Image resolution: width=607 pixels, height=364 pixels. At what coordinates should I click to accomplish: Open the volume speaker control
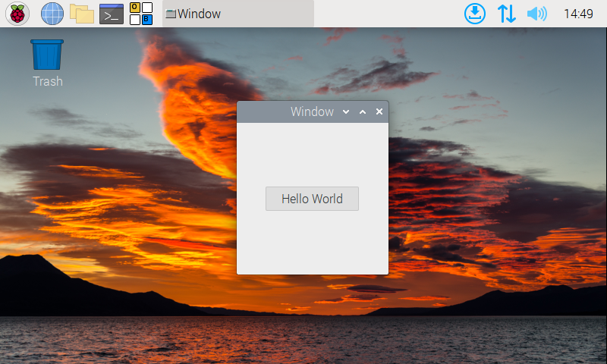tap(536, 14)
